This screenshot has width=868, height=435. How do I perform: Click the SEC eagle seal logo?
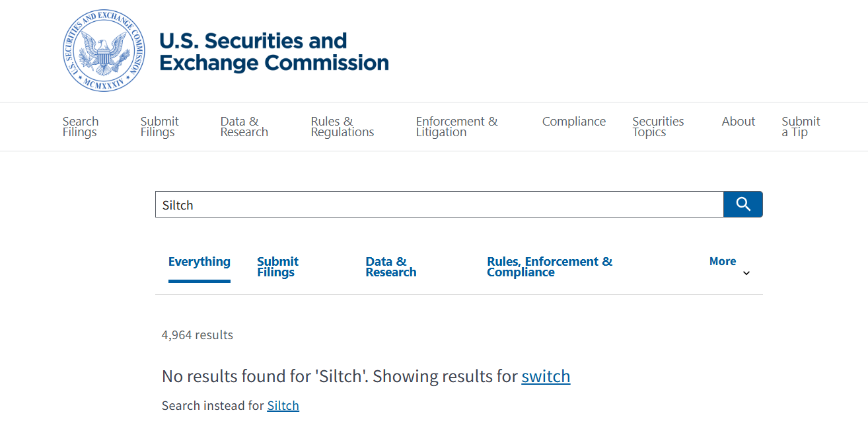pyautogui.click(x=104, y=51)
